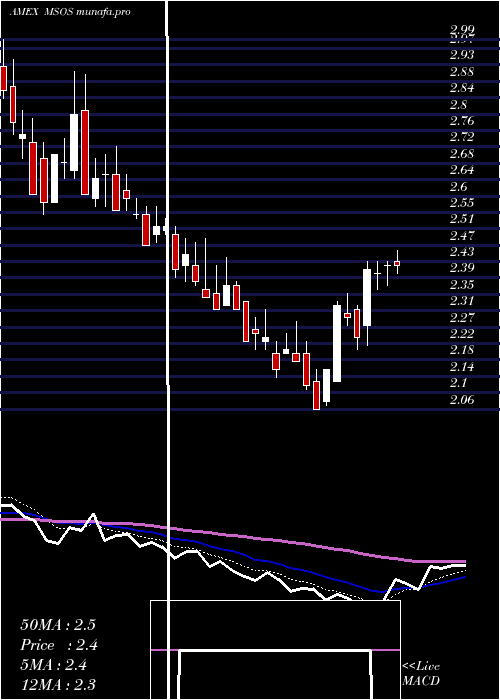Screen dimensions: 500x700
Task: Click the 2.8 price axis label
Action: (458, 105)
